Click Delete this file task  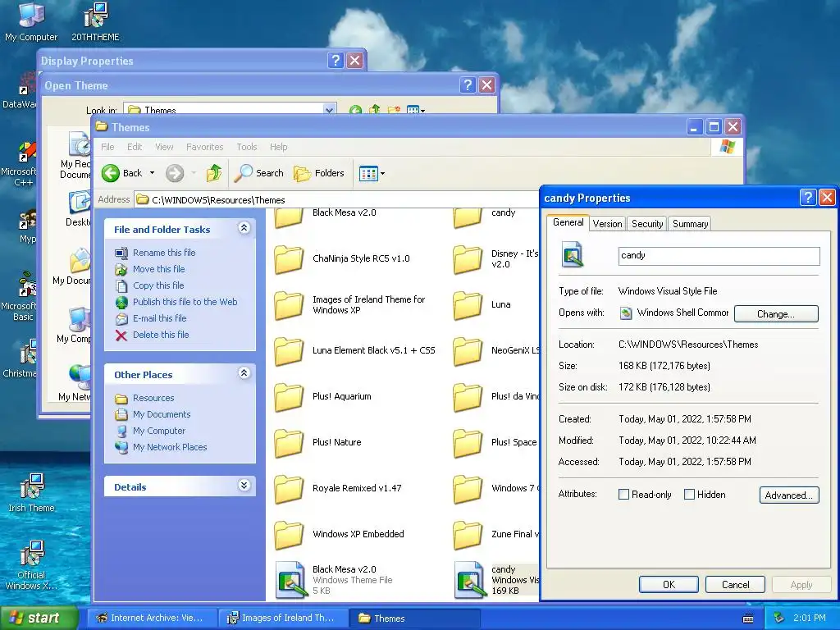pos(161,335)
